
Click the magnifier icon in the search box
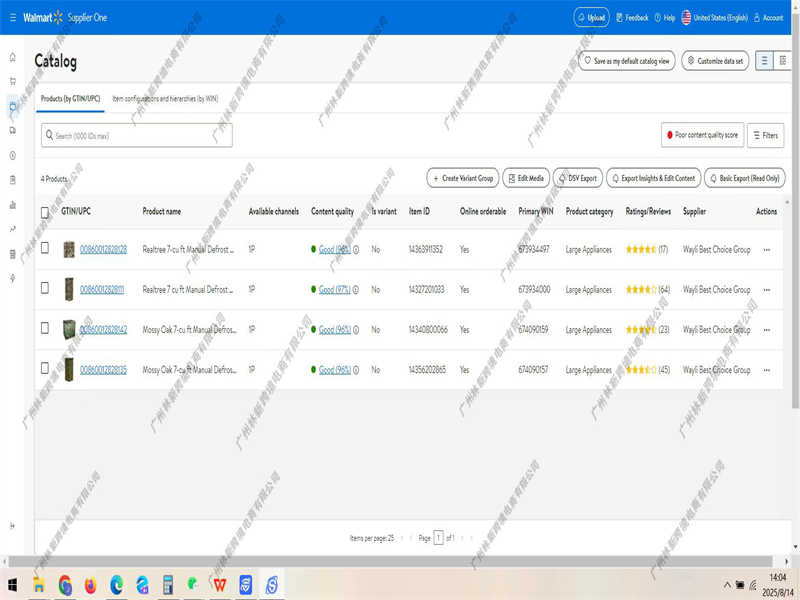pyautogui.click(x=49, y=135)
